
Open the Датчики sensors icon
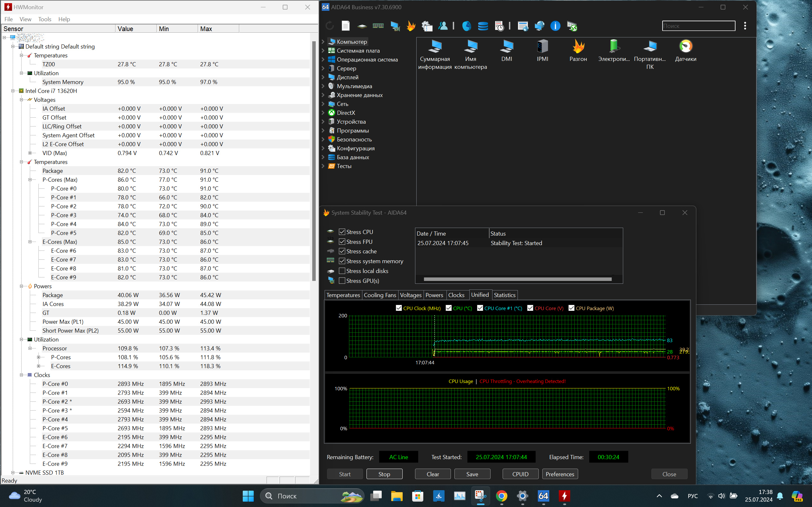tap(685, 50)
